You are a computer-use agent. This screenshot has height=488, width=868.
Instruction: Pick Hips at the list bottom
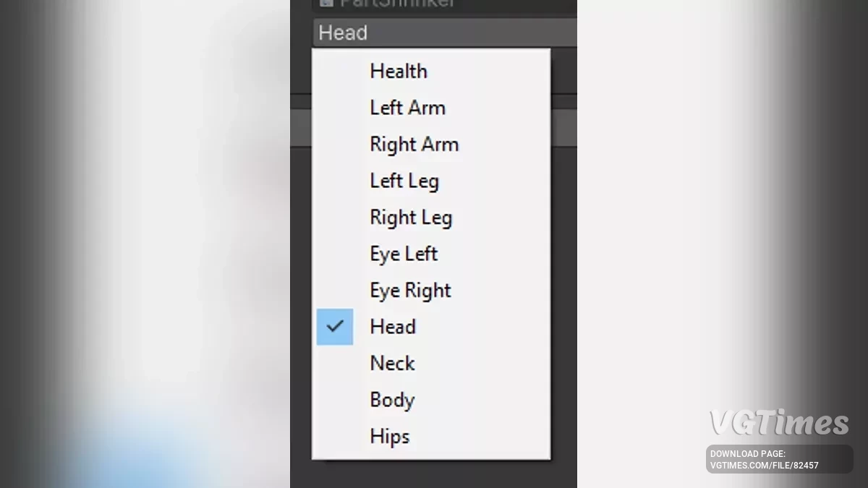(x=389, y=437)
